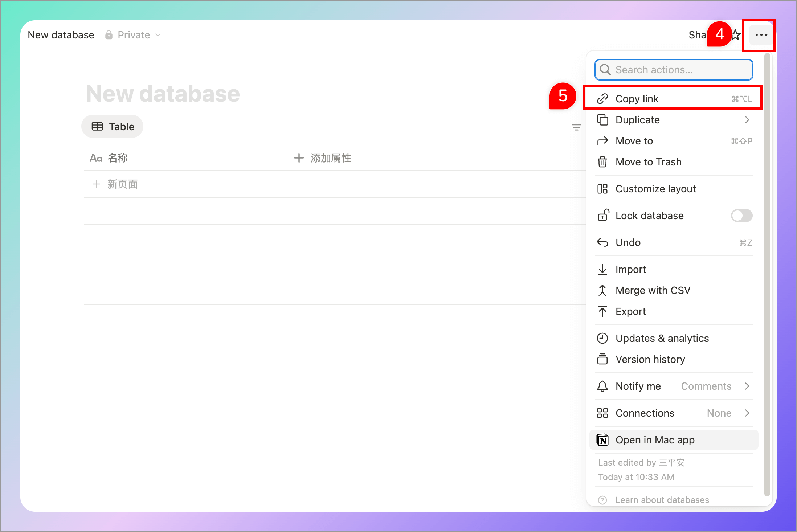Click the three-dot more options button

[761, 35]
